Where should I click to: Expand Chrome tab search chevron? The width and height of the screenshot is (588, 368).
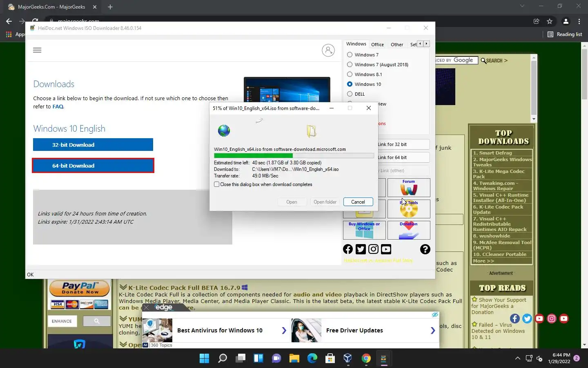[522, 6]
